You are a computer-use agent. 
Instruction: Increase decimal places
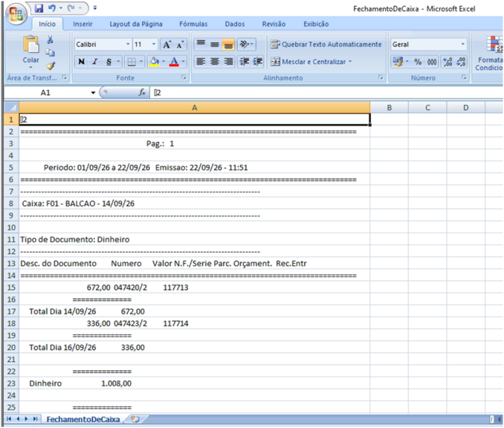click(448, 62)
